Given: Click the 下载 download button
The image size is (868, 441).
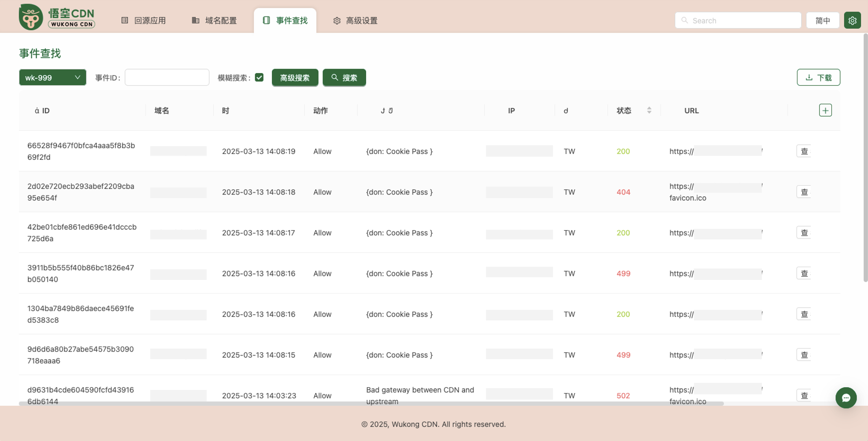Looking at the screenshot, I should pyautogui.click(x=818, y=77).
